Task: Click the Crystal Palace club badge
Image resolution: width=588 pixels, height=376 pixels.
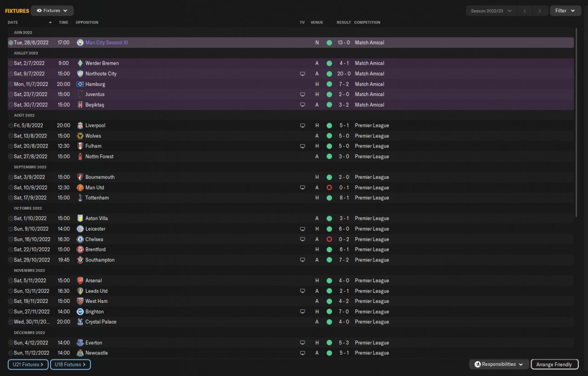Action: (x=80, y=322)
